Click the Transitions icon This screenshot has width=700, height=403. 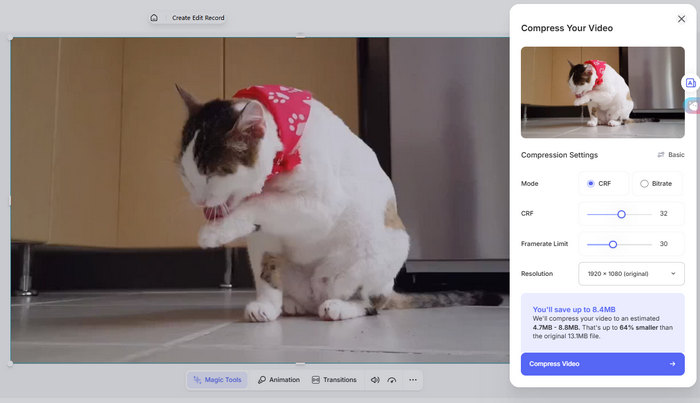(x=316, y=380)
